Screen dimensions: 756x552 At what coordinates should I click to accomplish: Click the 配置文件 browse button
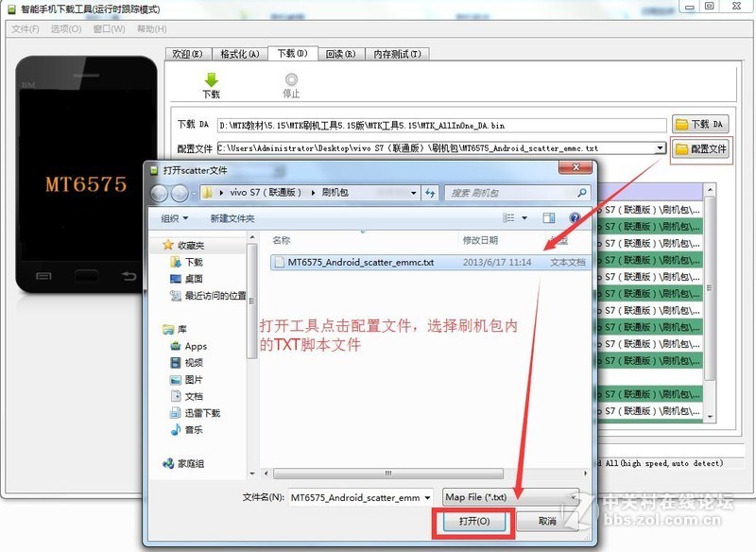pos(699,149)
